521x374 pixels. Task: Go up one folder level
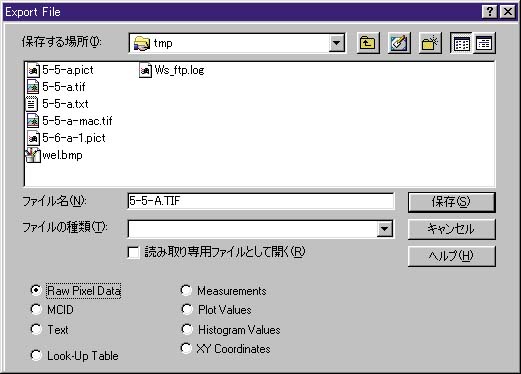point(368,43)
